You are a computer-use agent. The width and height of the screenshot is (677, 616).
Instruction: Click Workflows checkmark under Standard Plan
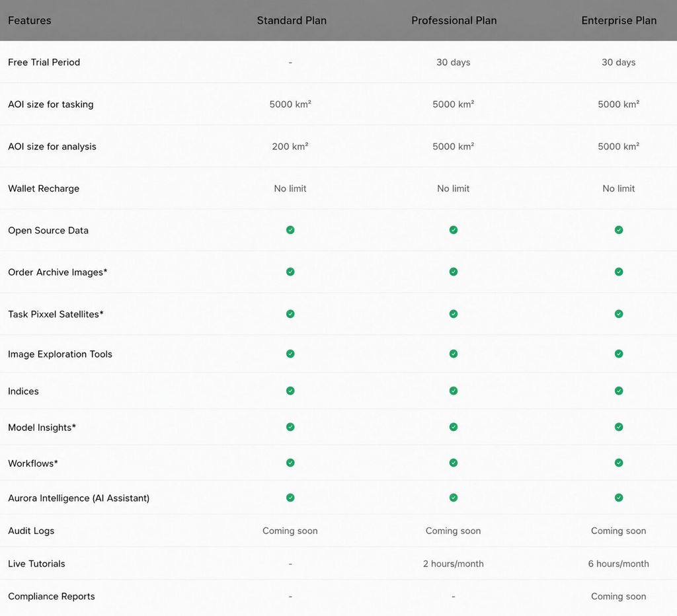(290, 463)
